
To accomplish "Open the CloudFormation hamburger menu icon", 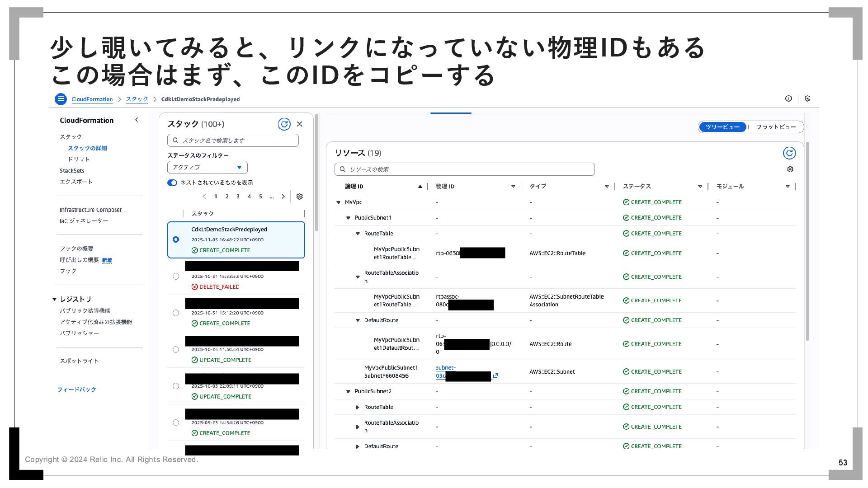I will point(61,99).
